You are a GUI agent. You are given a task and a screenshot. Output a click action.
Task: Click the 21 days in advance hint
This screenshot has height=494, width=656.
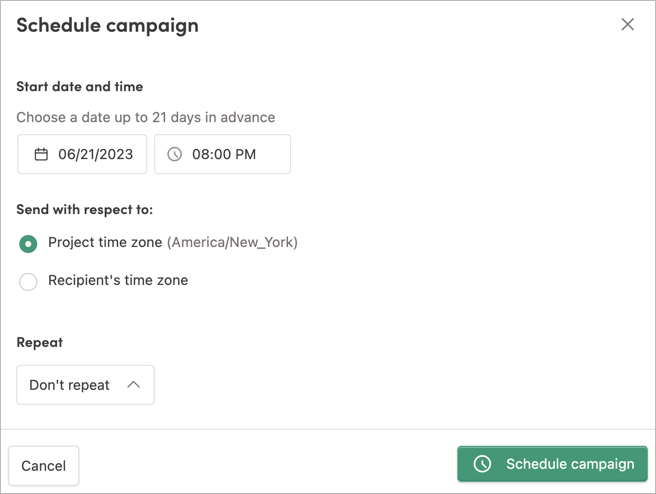pyautogui.click(x=146, y=118)
